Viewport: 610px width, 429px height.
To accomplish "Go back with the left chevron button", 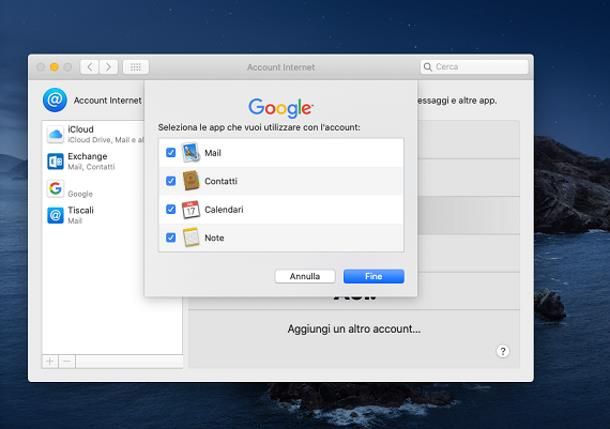I will click(89, 67).
